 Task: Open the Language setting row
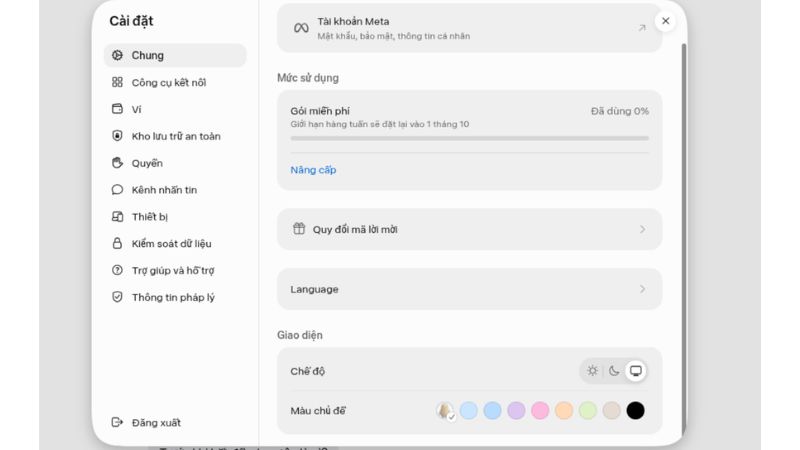(469, 289)
